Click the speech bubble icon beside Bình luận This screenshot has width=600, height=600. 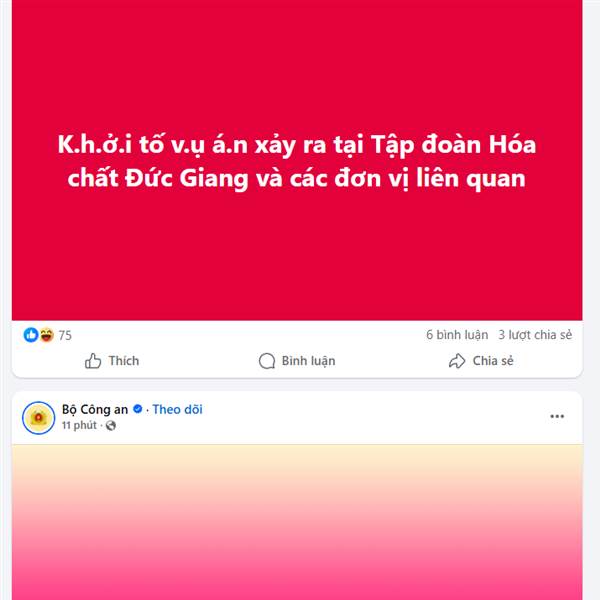coord(267,361)
